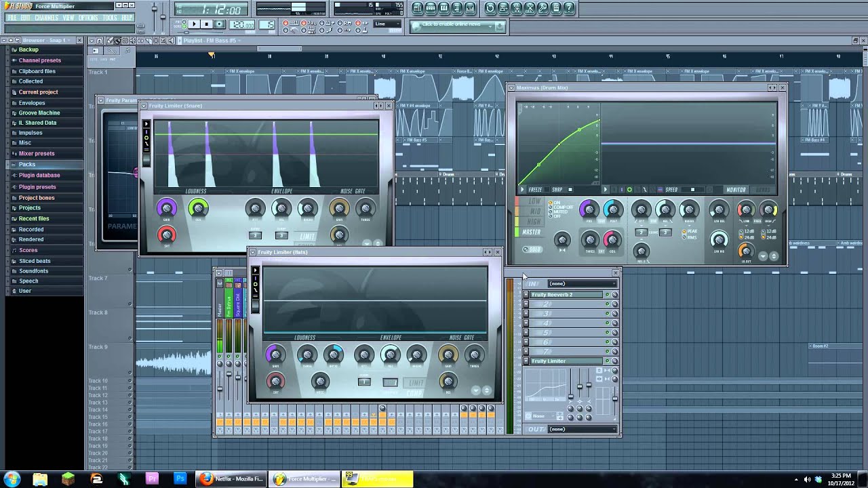The image size is (868, 488).
Task: Select the MASTER band tab in Maximus
Action: click(x=531, y=232)
